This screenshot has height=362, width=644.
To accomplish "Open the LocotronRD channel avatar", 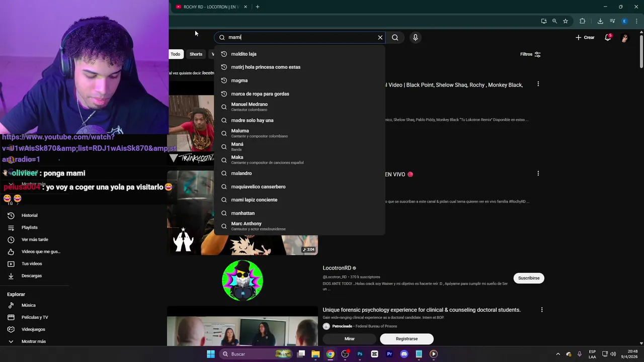I will click(243, 281).
